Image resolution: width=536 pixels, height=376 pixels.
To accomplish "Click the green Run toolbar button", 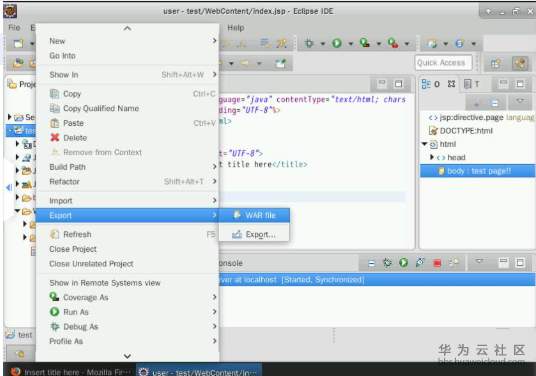I will coord(337,43).
